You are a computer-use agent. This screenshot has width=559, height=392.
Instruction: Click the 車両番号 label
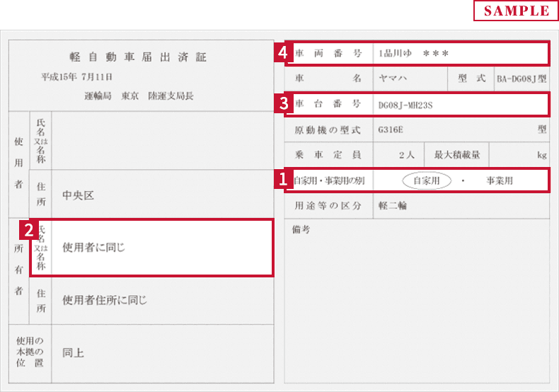coord(328,54)
